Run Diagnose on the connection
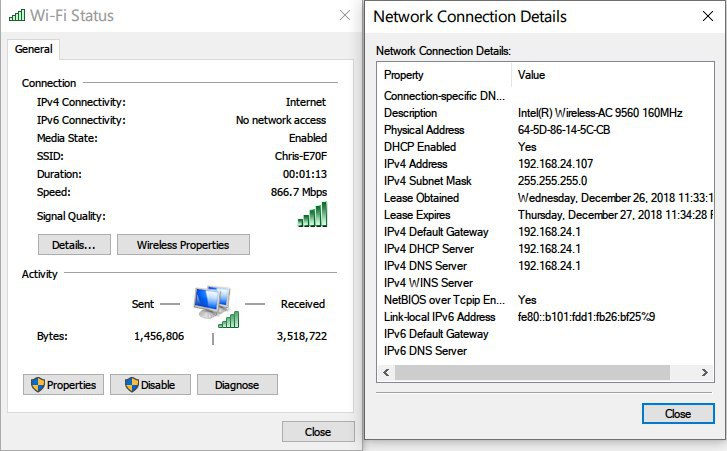 pyautogui.click(x=237, y=385)
